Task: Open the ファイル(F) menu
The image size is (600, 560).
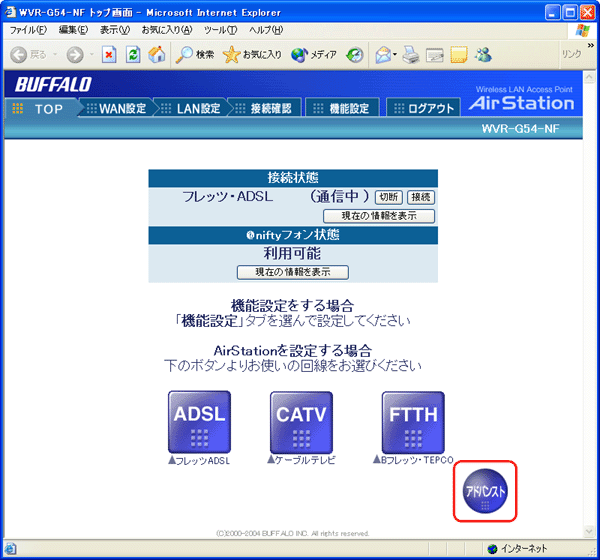Action: tap(28, 30)
